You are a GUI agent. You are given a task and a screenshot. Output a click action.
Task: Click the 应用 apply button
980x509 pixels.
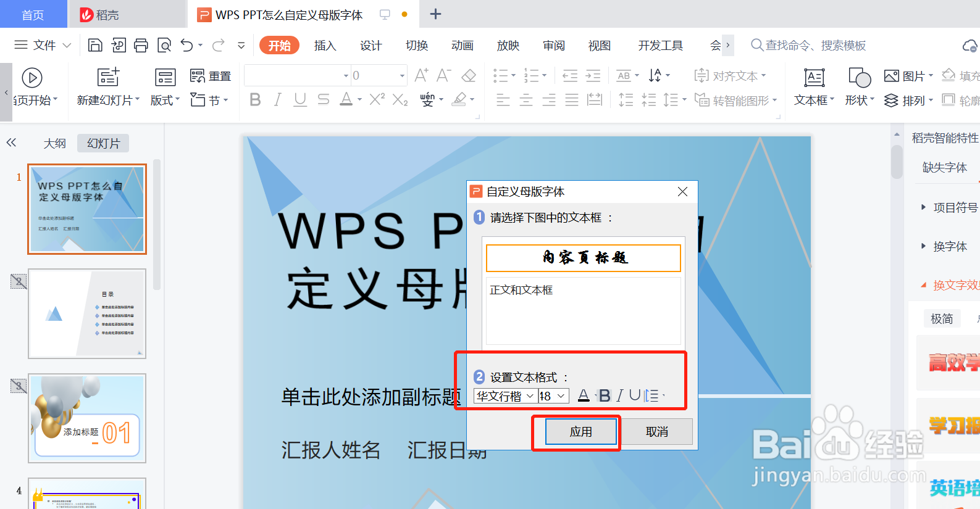pyautogui.click(x=580, y=432)
